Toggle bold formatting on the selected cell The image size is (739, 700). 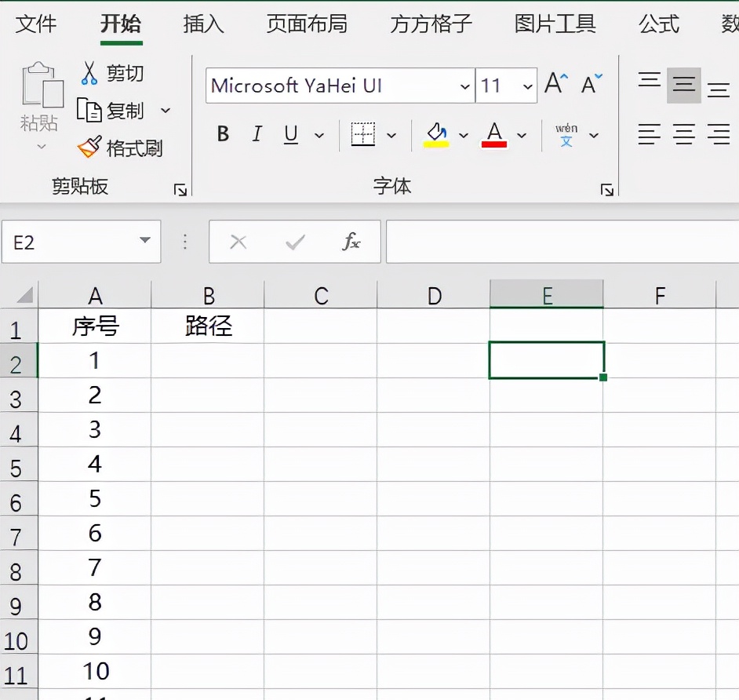point(222,134)
